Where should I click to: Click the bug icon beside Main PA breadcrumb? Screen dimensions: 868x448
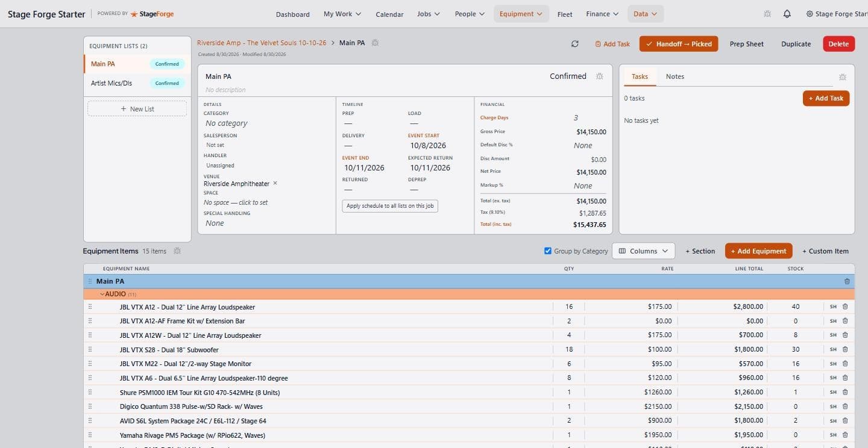point(375,43)
